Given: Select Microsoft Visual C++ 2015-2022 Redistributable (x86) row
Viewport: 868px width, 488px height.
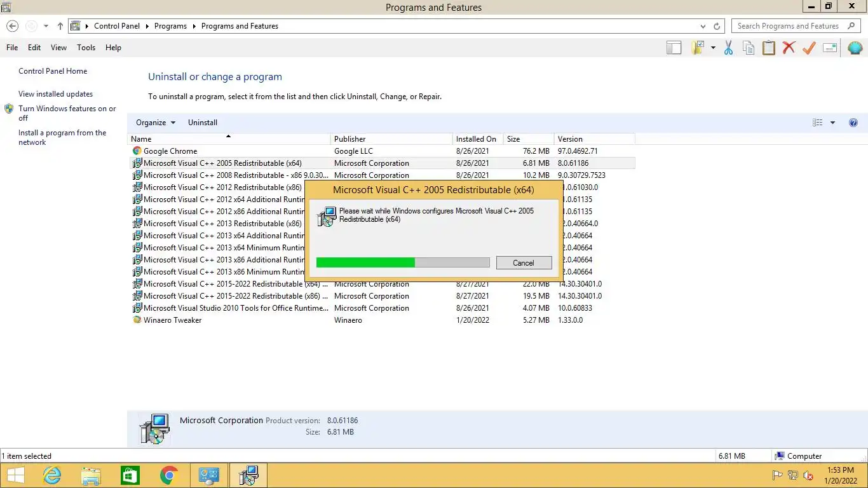Looking at the screenshot, I should [381, 296].
